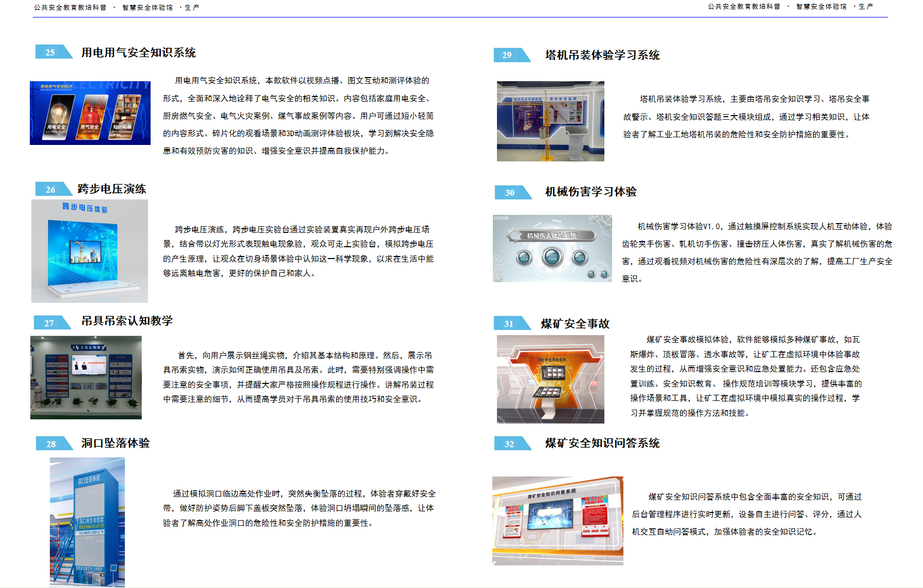The image size is (923, 588).
Task: Click the 煤矿安全知识问答系统 heading
Action: point(602,443)
